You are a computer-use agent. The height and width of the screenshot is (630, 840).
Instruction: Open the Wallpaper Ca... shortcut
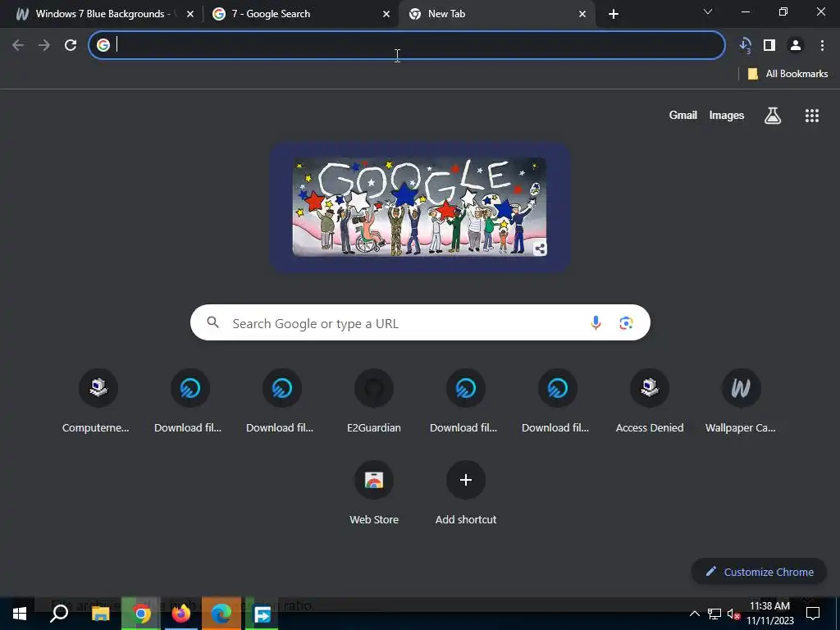point(741,400)
